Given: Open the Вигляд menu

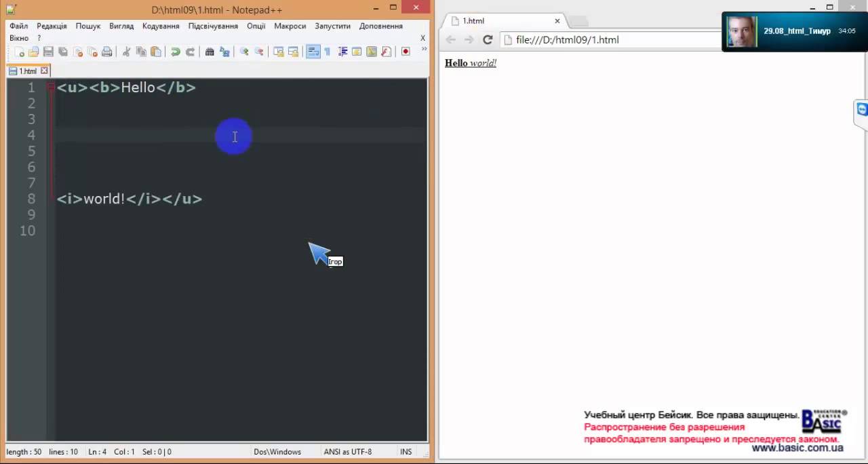Looking at the screenshot, I should pyautogui.click(x=121, y=26).
